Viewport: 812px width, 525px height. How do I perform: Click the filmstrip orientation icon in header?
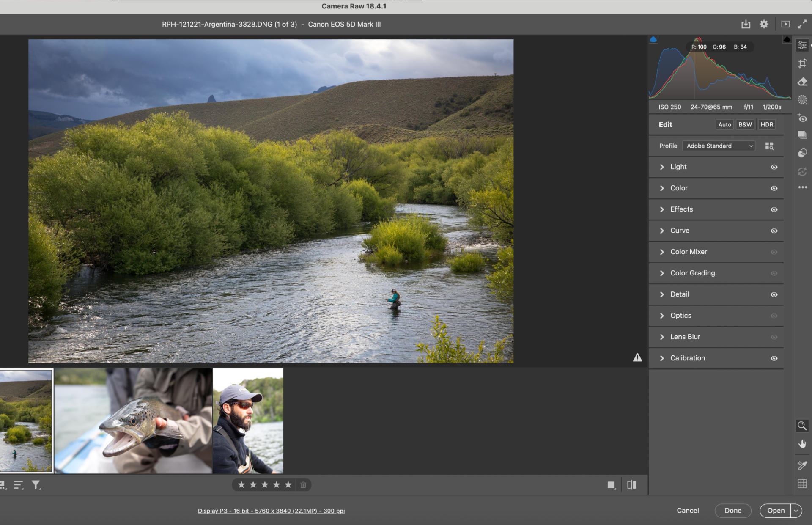coord(785,25)
